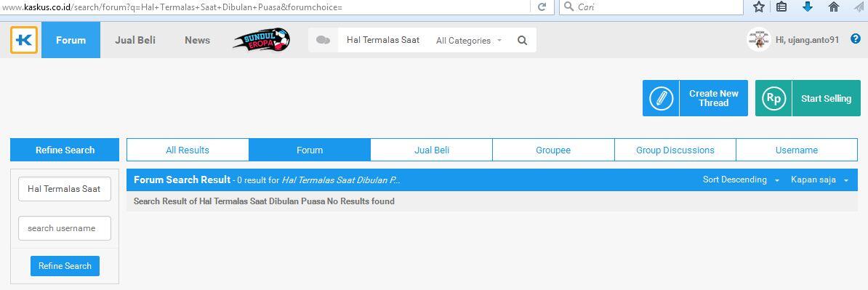Open the user avatar for ujang.anto91
Image resolution: width=868 pixels, height=290 pixels.
(758, 40)
